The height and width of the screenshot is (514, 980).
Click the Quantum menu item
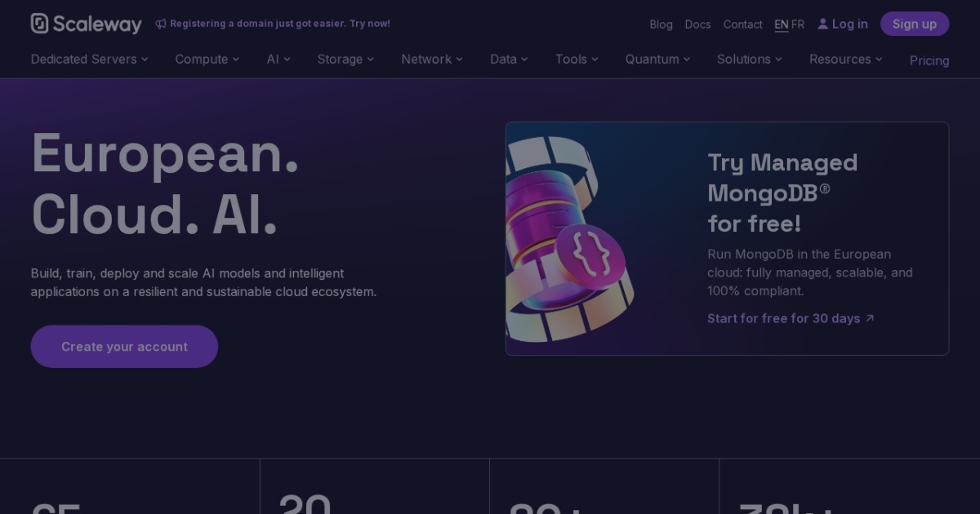pos(653,59)
